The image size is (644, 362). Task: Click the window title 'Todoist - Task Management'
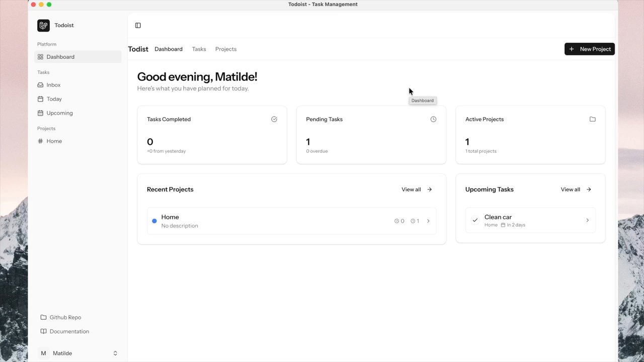[x=323, y=5]
